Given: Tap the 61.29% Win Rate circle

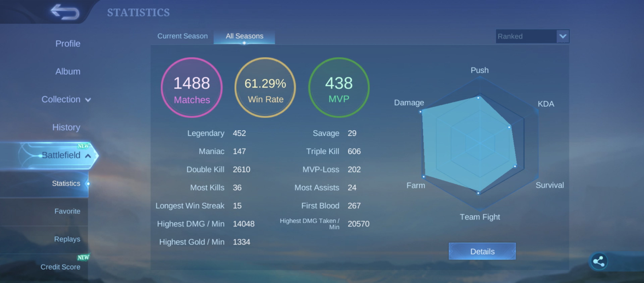Looking at the screenshot, I should 265,88.
